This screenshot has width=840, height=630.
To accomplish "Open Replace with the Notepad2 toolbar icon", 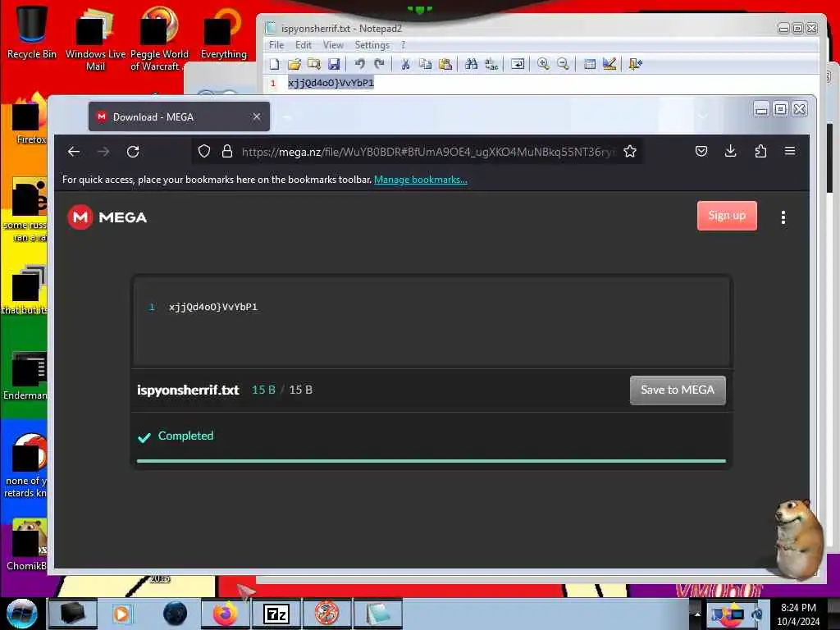I will click(491, 64).
